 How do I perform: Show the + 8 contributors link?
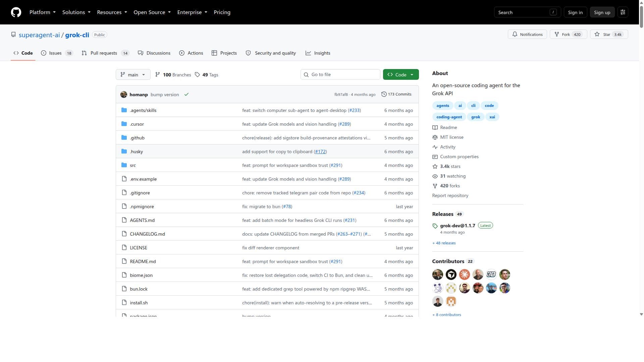447,315
